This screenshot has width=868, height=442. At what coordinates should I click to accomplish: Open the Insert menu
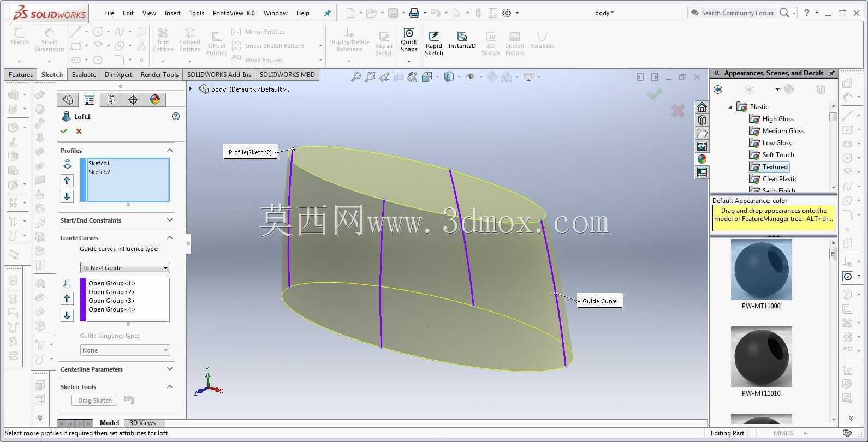(173, 13)
